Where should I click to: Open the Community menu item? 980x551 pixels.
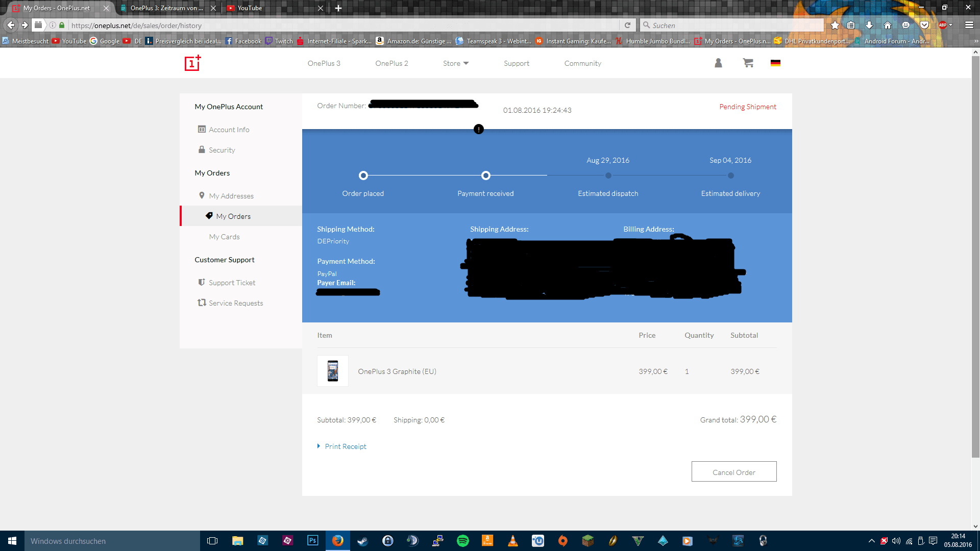pos(582,63)
